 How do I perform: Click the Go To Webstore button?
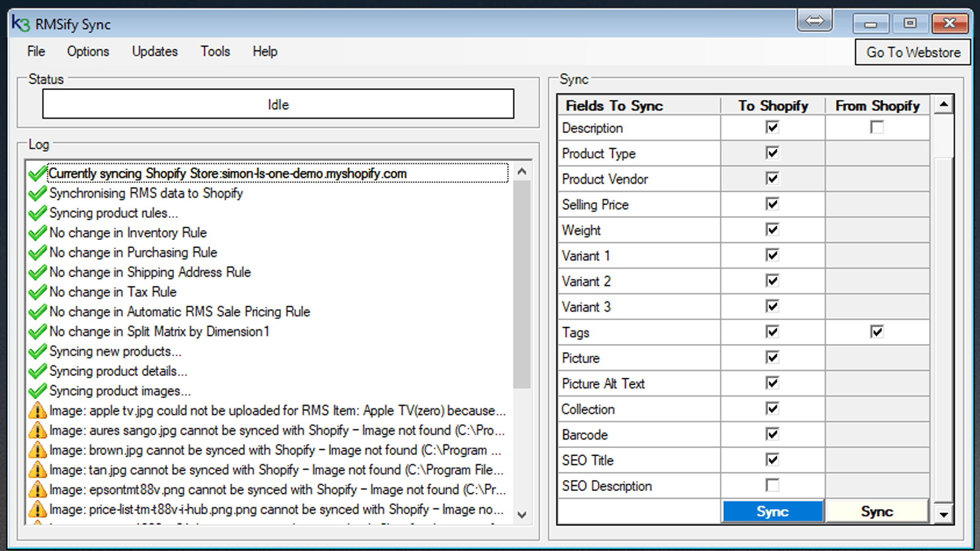(x=913, y=52)
